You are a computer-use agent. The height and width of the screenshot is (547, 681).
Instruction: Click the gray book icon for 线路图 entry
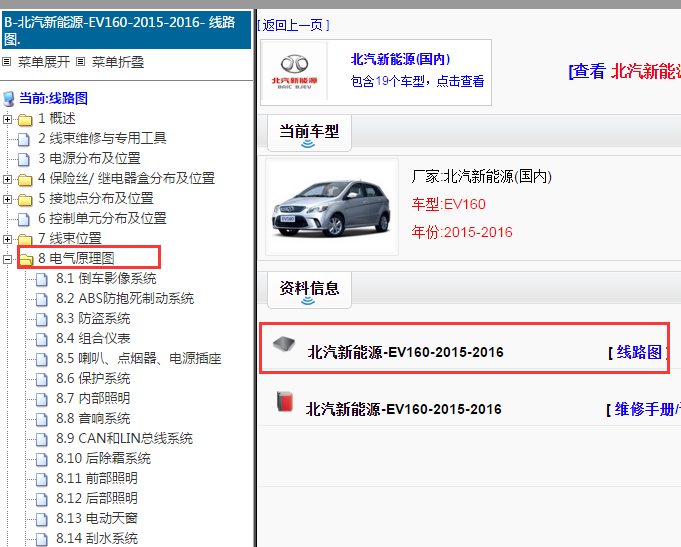pyautogui.click(x=284, y=344)
